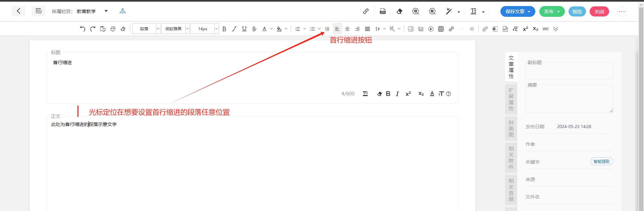The width and height of the screenshot is (644, 211).
Task: Apply the font color (A) swatch
Action: (264, 29)
